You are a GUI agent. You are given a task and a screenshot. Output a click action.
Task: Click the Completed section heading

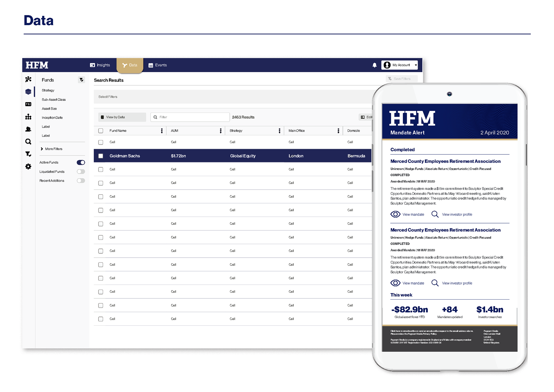[403, 150]
